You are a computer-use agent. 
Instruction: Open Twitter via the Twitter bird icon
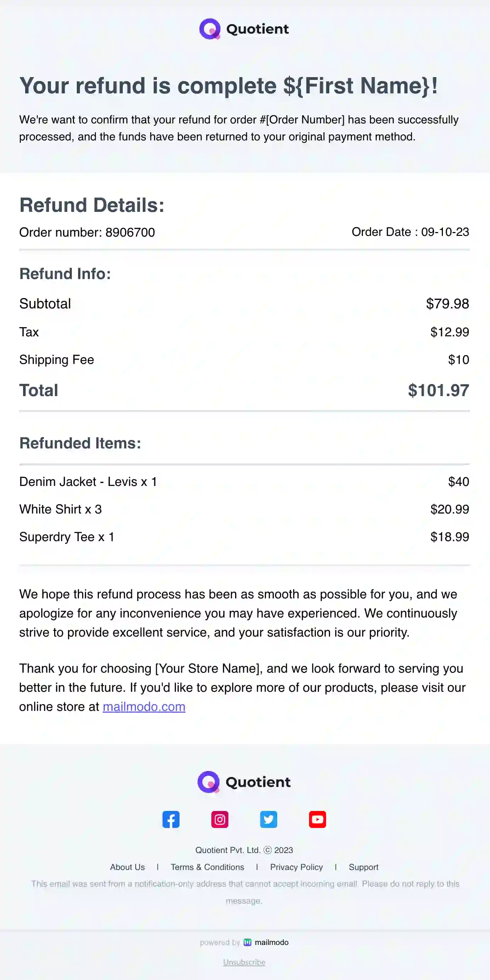269,820
